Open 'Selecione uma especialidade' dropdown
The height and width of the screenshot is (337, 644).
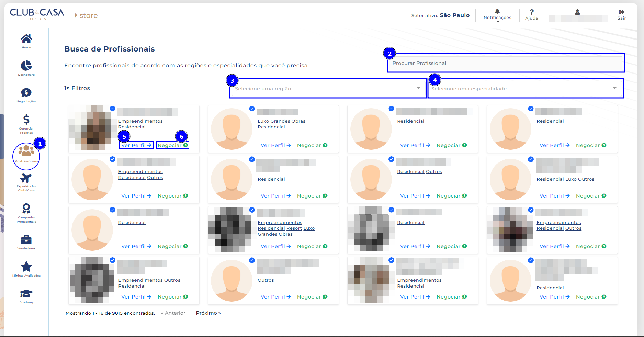[525, 89]
